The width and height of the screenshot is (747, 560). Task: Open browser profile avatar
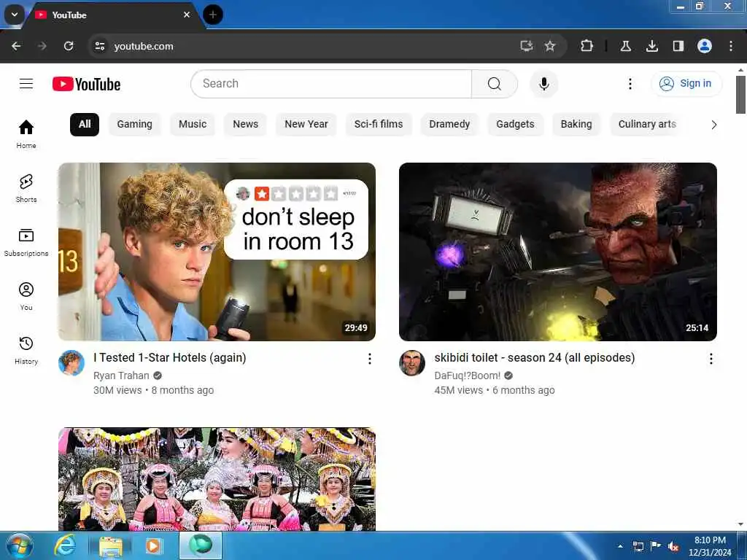704,46
